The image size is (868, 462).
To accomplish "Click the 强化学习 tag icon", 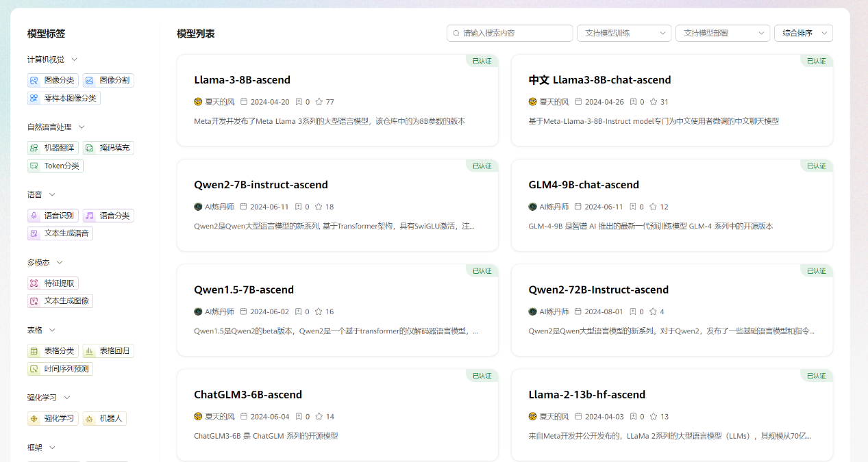I will tap(34, 418).
